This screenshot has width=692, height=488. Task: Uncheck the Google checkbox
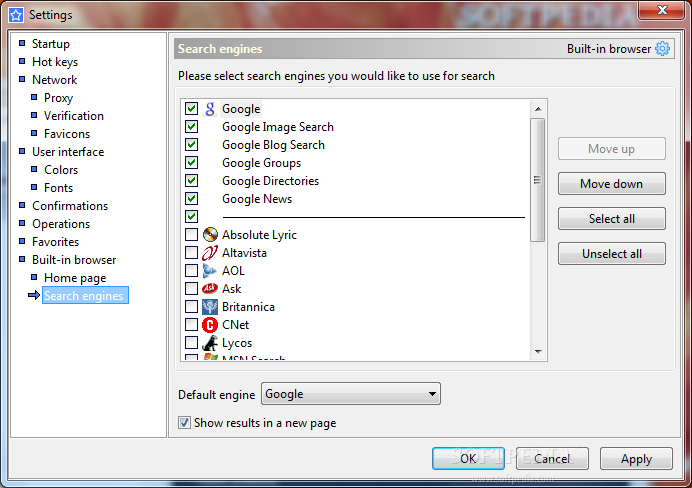(191, 109)
